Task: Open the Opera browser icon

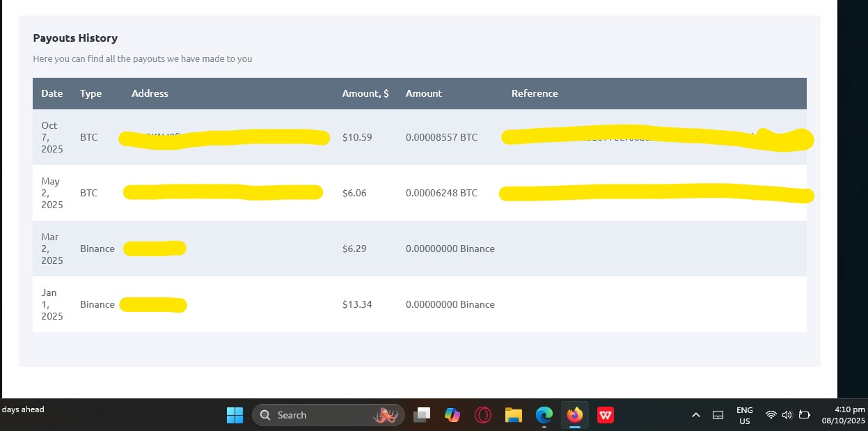Action: pos(482,415)
